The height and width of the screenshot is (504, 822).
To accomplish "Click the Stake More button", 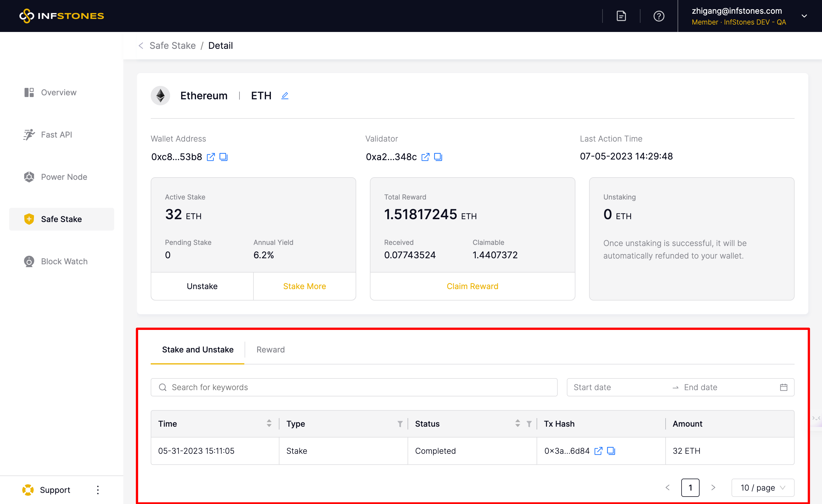I will tap(304, 286).
